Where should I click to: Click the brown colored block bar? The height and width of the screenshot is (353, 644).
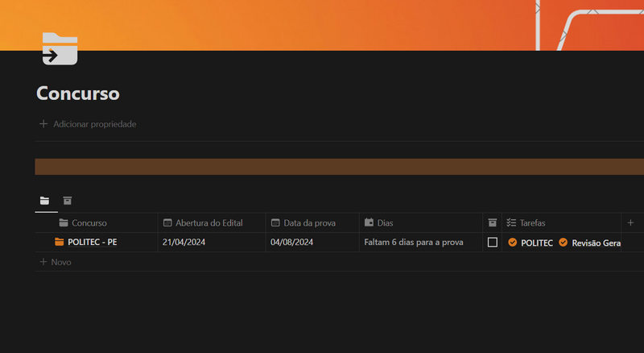click(x=338, y=166)
